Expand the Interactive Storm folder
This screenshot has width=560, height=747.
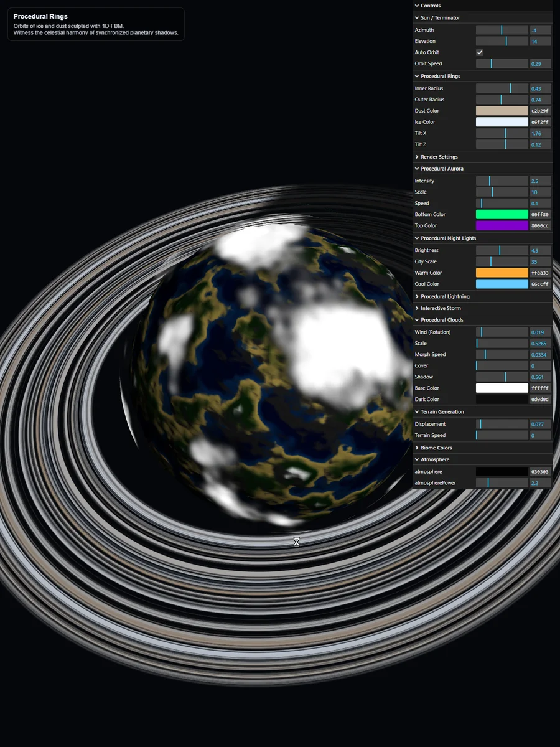(441, 308)
